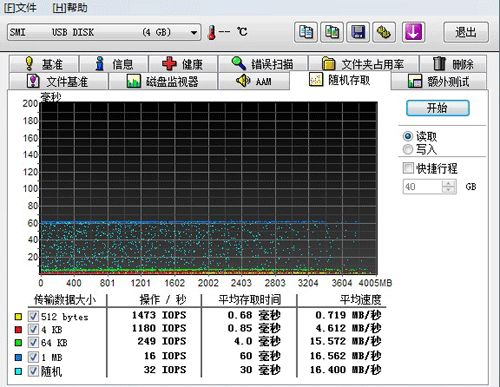Click the 1473 IOPS value
This screenshot has width=500, height=387.
coord(159,315)
